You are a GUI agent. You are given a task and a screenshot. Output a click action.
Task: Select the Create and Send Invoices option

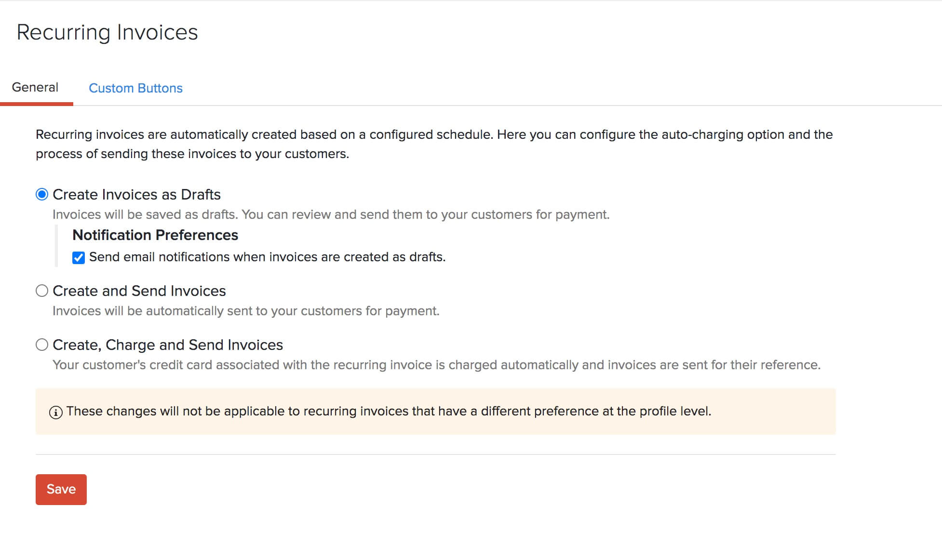click(x=42, y=291)
